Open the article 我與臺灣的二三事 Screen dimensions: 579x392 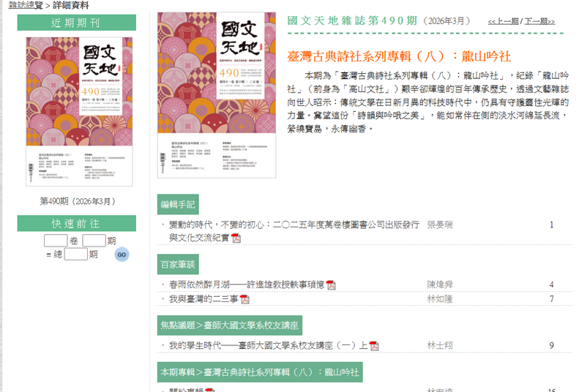203,299
